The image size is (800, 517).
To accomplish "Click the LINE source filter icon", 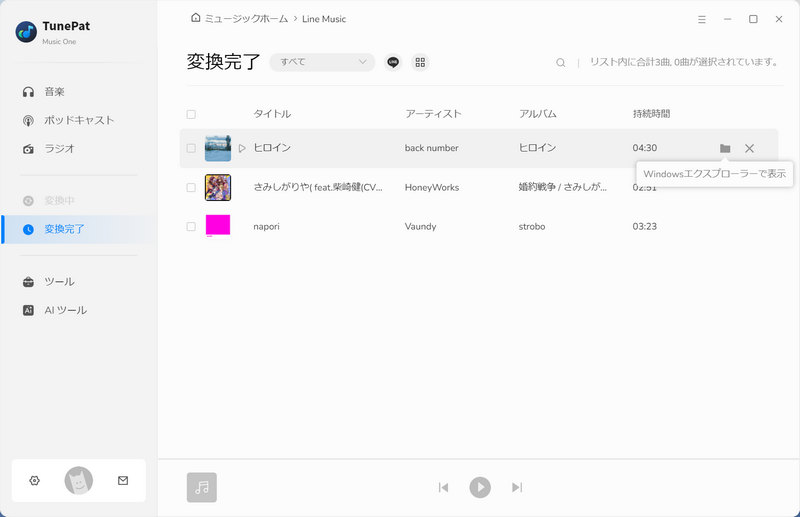I will pyautogui.click(x=393, y=62).
